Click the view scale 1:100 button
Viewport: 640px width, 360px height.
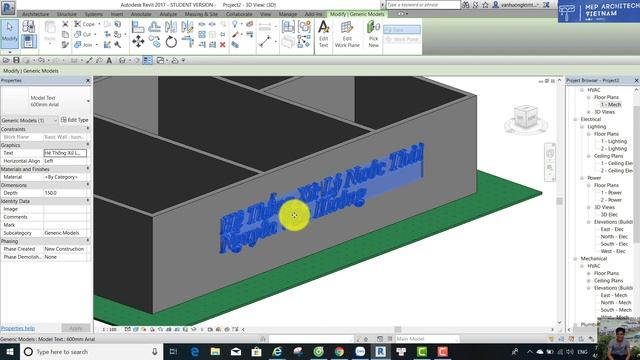coord(109,329)
